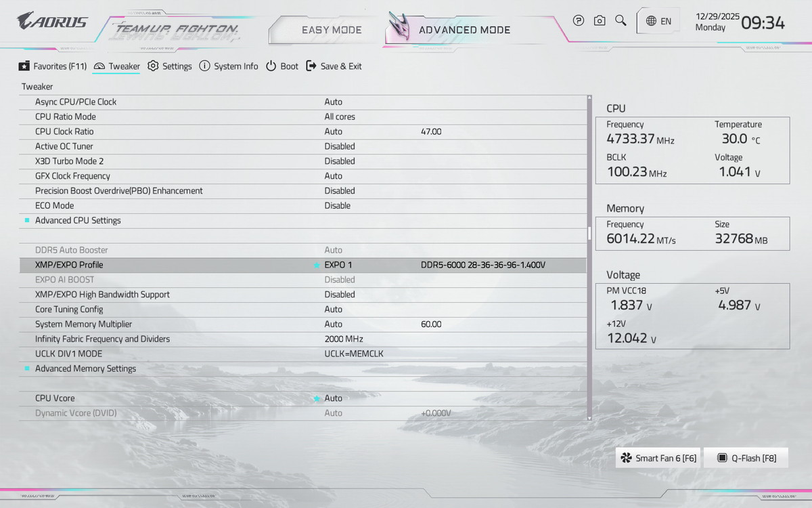Click the star beside CPU Vcore
The height and width of the screenshot is (508, 812).
click(x=317, y=399)
